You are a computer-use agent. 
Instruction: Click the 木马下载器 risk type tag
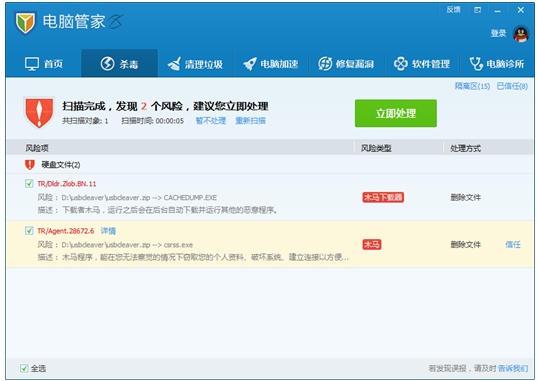coord(383,197)
